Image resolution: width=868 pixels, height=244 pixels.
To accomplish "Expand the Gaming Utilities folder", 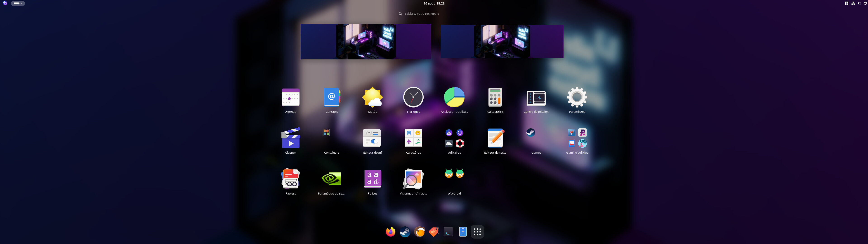I will point(577,138).
